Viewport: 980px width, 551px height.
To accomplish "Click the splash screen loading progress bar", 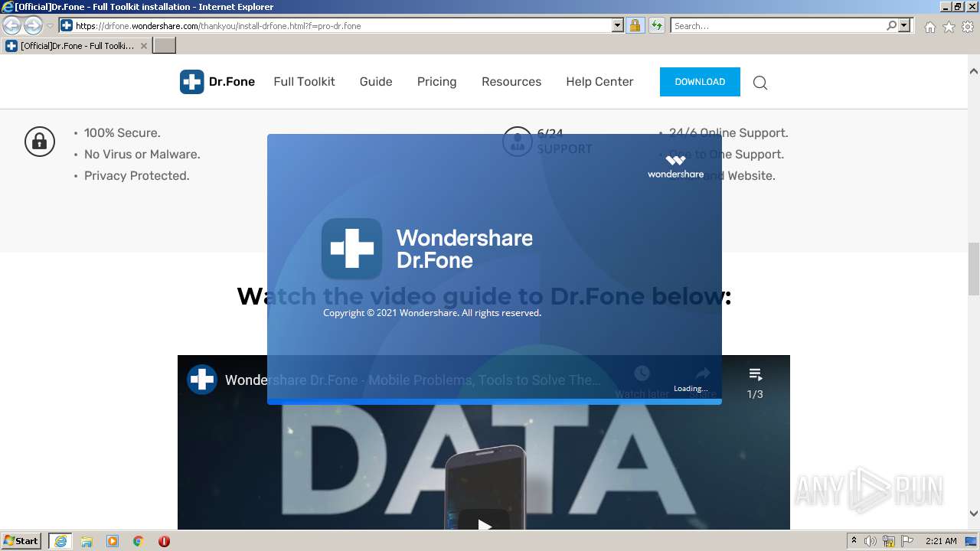I will (495, 401).
